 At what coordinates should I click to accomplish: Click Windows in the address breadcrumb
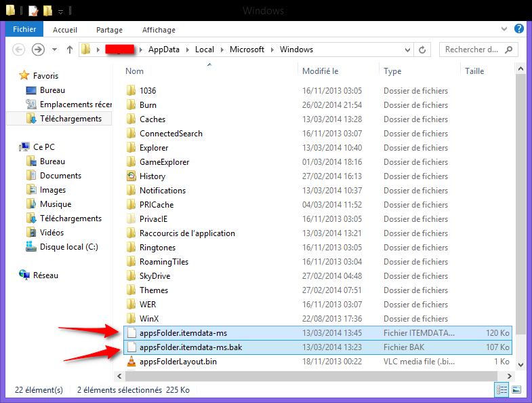[296, 50]
